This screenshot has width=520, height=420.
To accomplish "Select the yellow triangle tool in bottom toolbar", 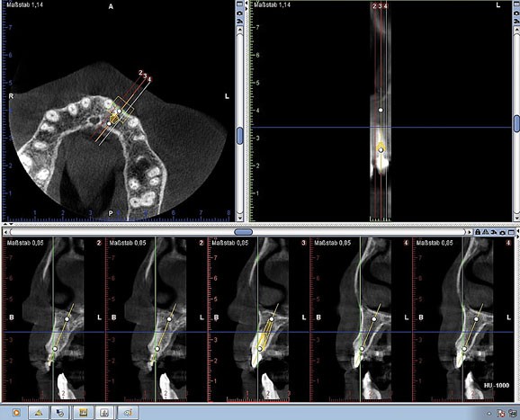I will (39, 413).
